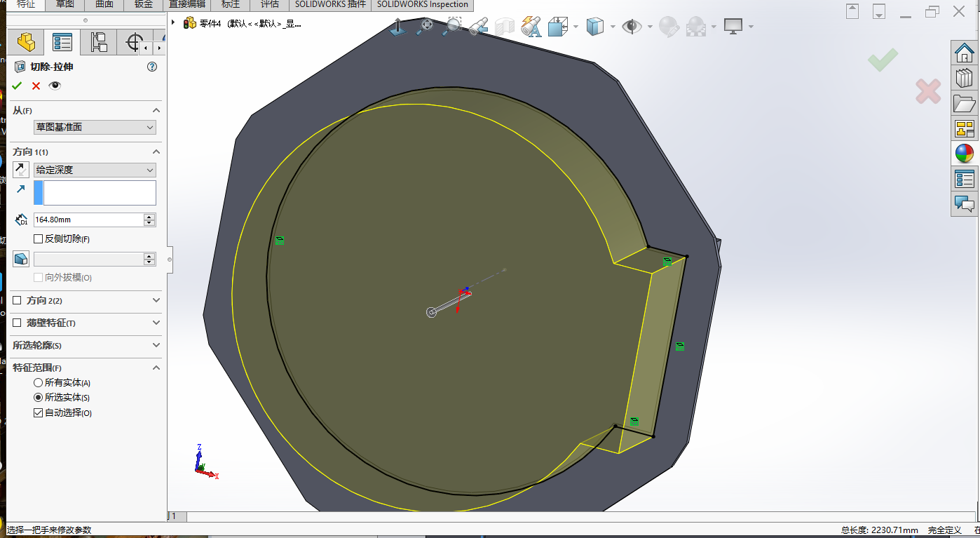Screen dimensions: 980x538
Task: Open the File Explorer task pane tab
Action: pos(965,103)
